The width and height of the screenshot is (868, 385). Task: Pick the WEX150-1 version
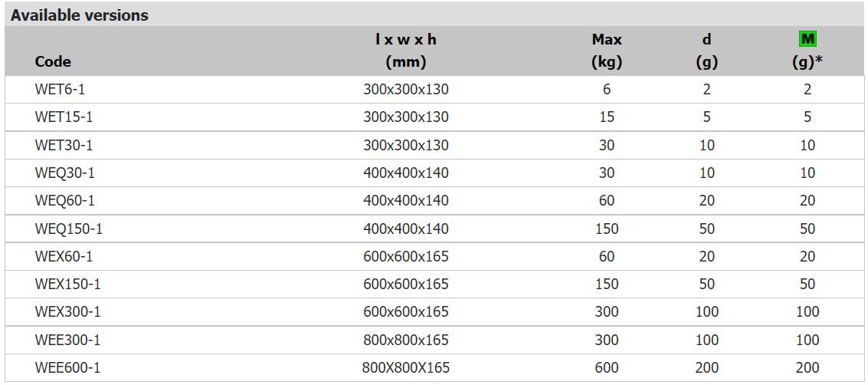67,285
